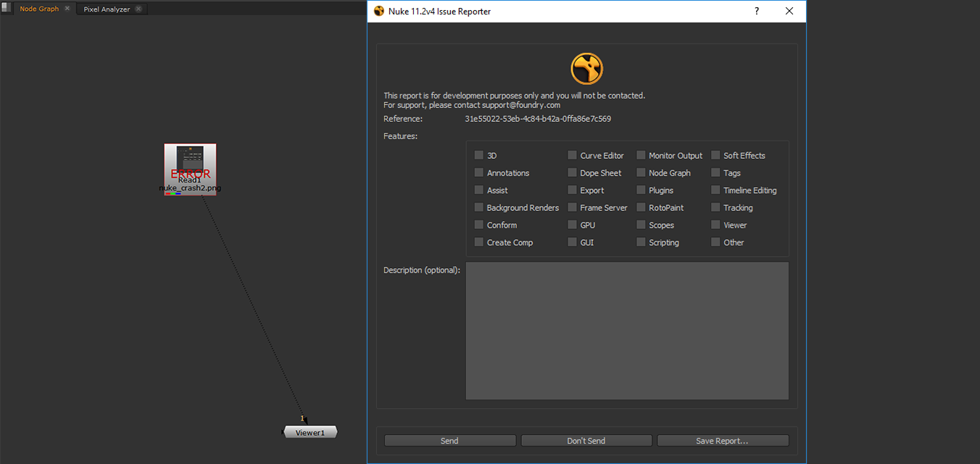Check the Curve Editor feature

(x=572, y=155)
